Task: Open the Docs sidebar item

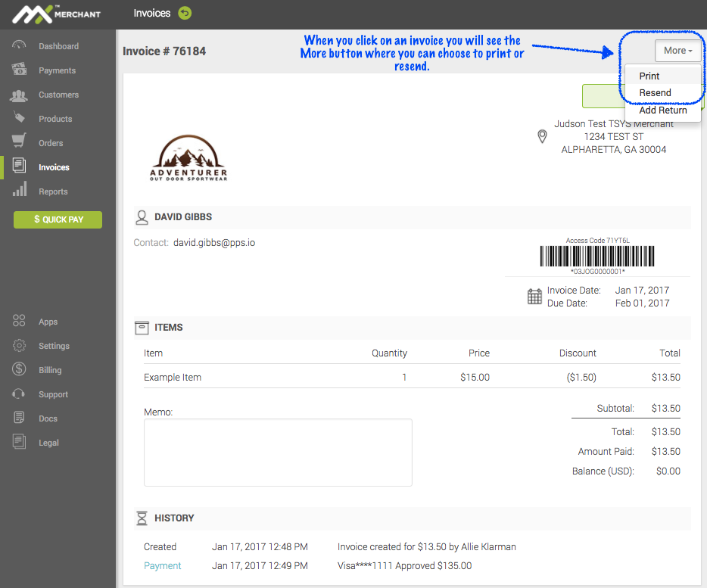Action: click(x=48, y=418)
